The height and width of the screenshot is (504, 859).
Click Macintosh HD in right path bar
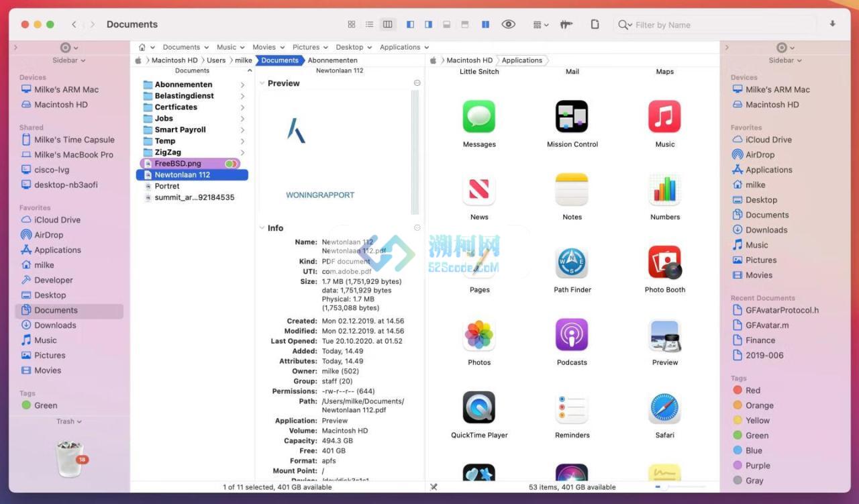(469, 60)
